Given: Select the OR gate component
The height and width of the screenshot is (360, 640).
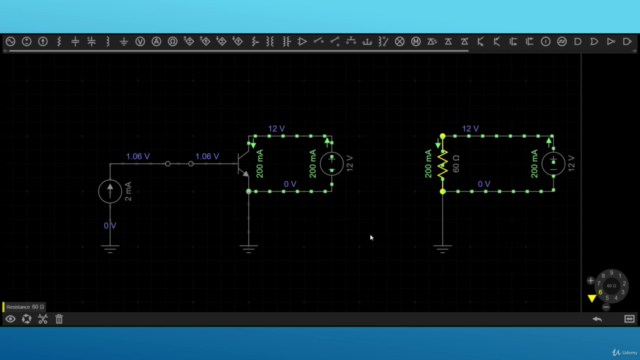Looking at the screenshot, I should tap(594, 42).
